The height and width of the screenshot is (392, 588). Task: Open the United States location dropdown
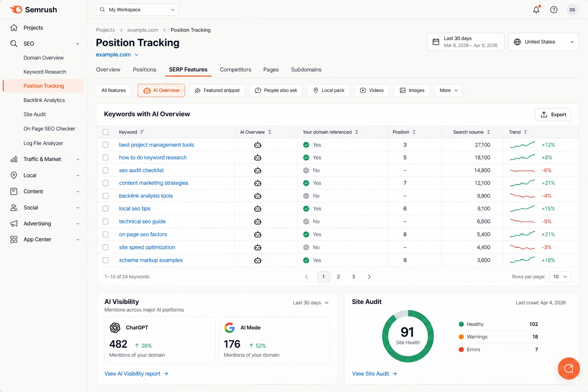pyautogui.click(x=544, y=42)
